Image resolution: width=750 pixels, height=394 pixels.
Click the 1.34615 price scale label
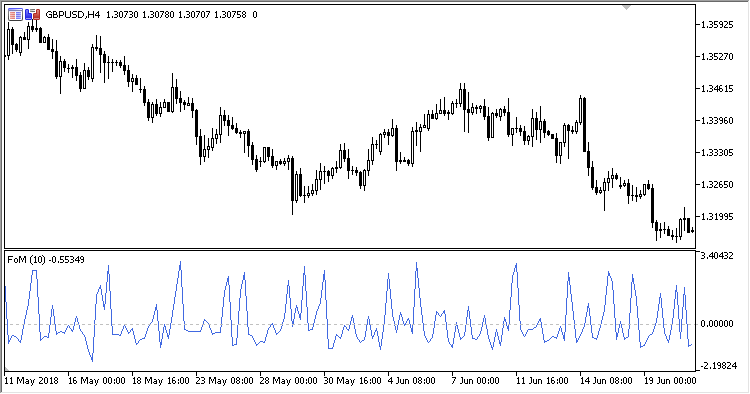(x=717, y=88)
